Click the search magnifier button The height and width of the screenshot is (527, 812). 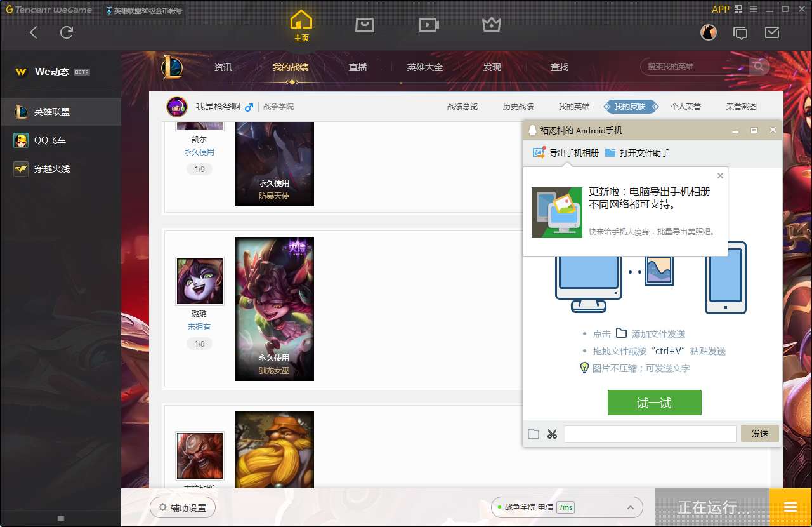(758, 66)
